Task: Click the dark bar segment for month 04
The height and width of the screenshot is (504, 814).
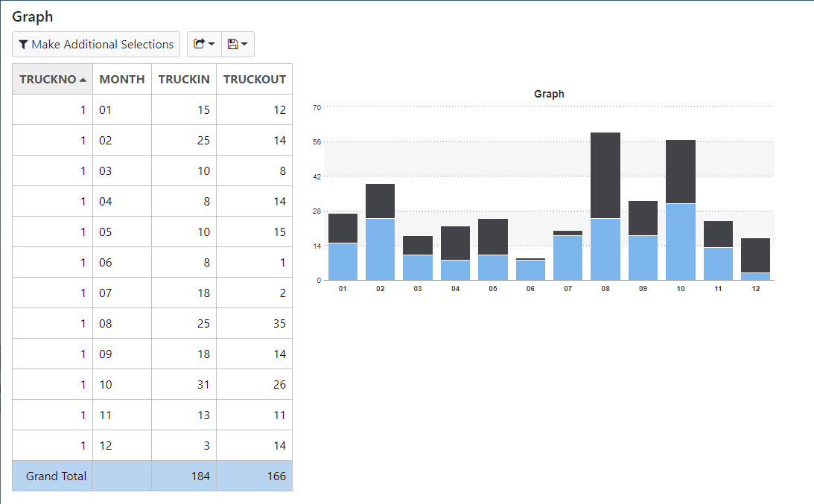Action: click(x=455, y=243)
